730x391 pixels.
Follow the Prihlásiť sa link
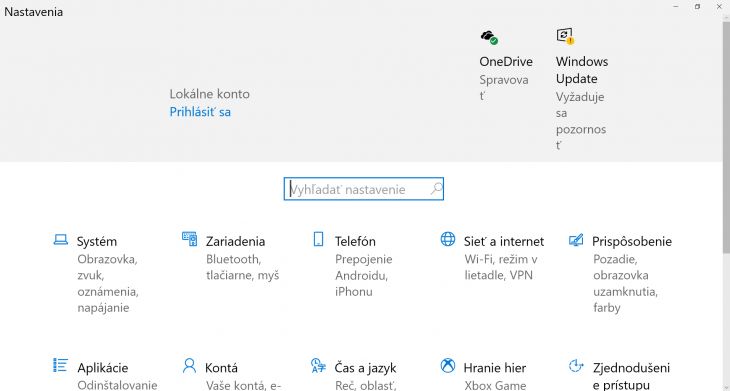[x=200, y=112]
